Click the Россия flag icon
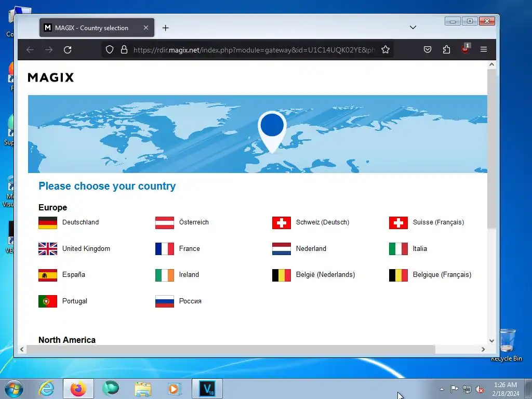The width and height of the screenshot is (532, 399). tap(165, 301)
